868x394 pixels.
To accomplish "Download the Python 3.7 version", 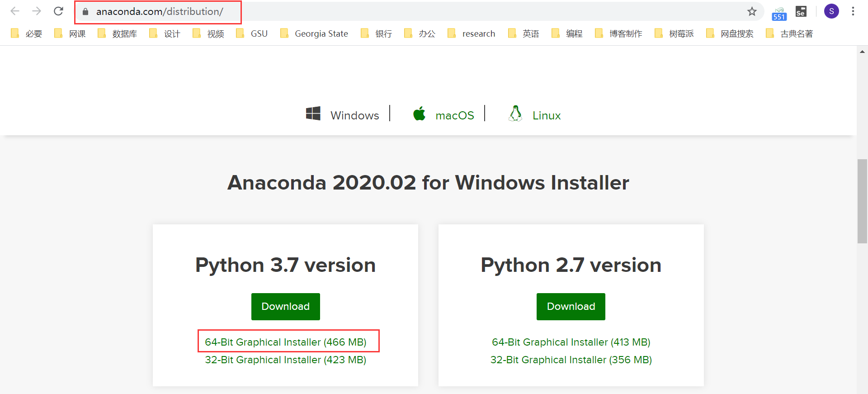I will click(x=286, y=307).
